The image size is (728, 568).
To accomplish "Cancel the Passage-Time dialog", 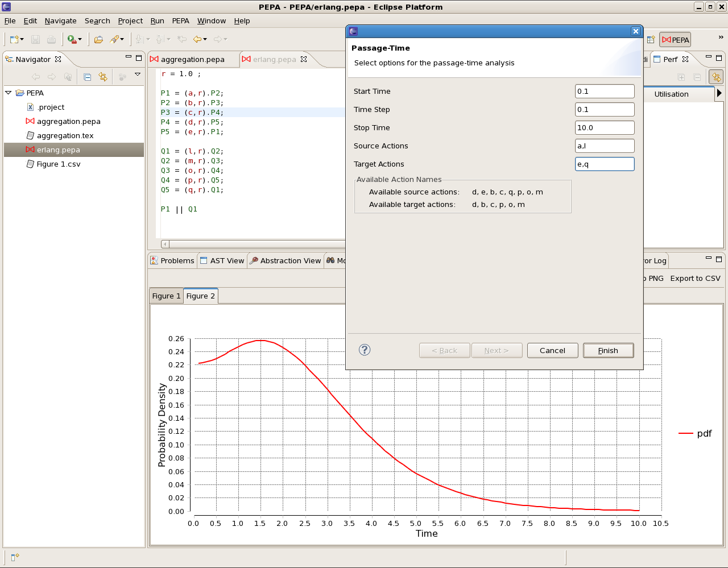I will 553,351.
